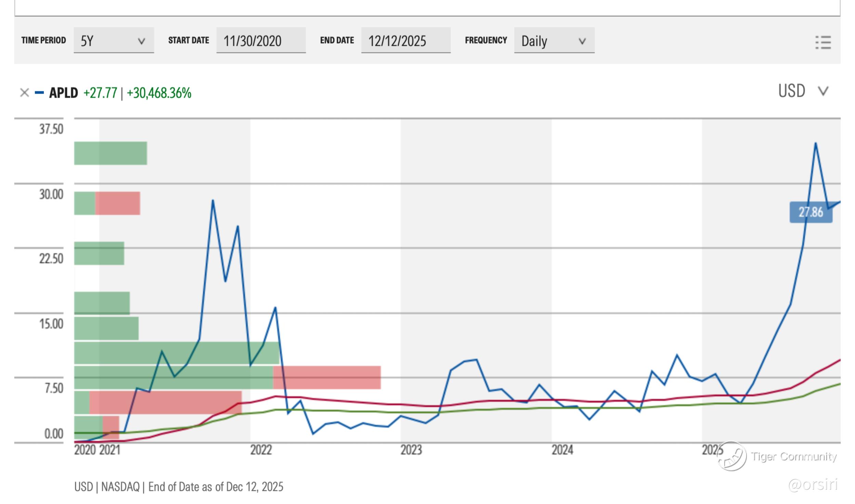Click the Start Date field 11/30/2020
The image size is (855, 504).
tap(261, 41)
